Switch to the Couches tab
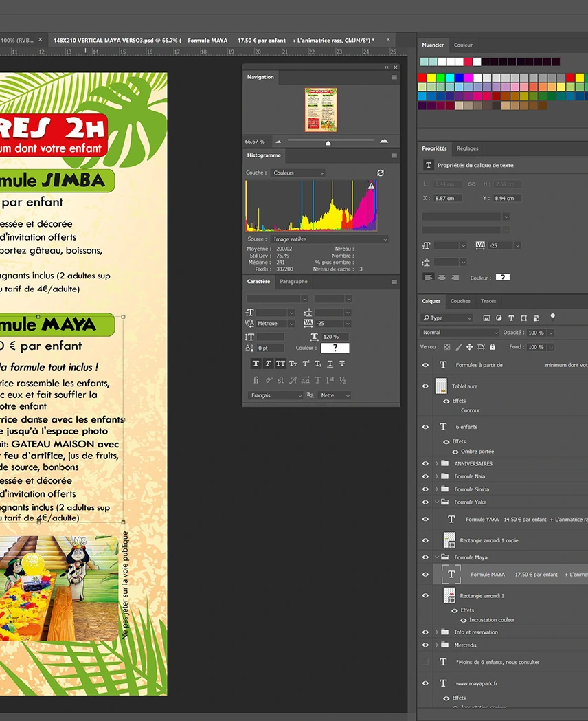 460,301
